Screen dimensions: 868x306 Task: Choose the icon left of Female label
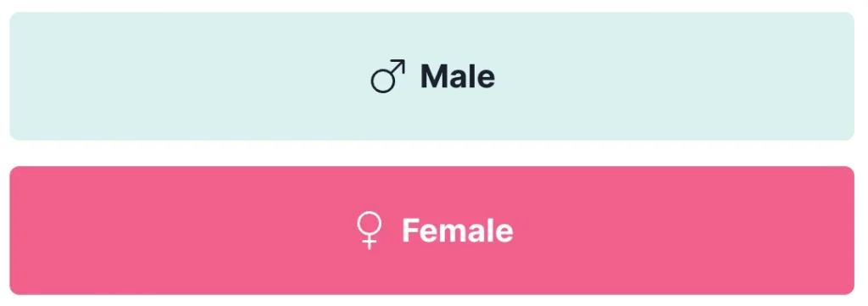click(x=370, y=231)
